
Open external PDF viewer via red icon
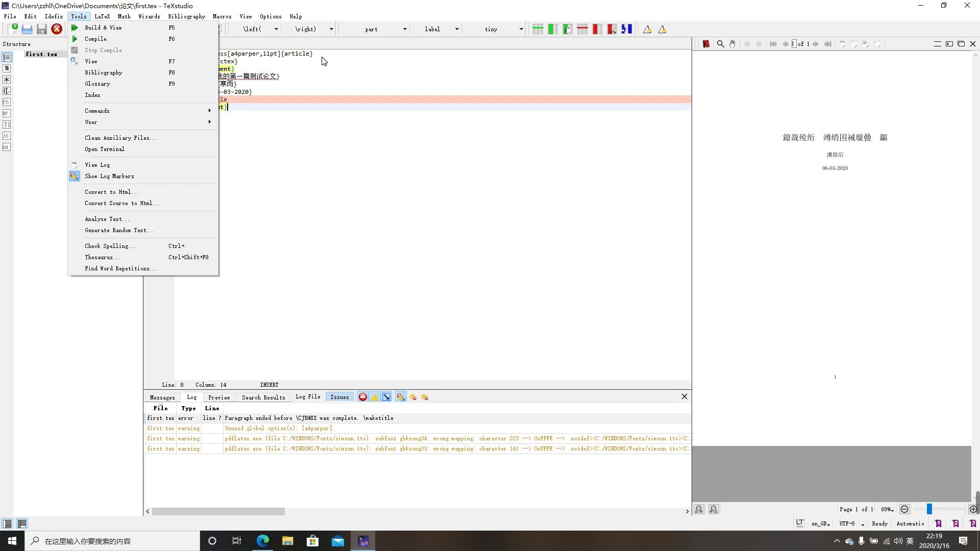[x=706, y=44]
